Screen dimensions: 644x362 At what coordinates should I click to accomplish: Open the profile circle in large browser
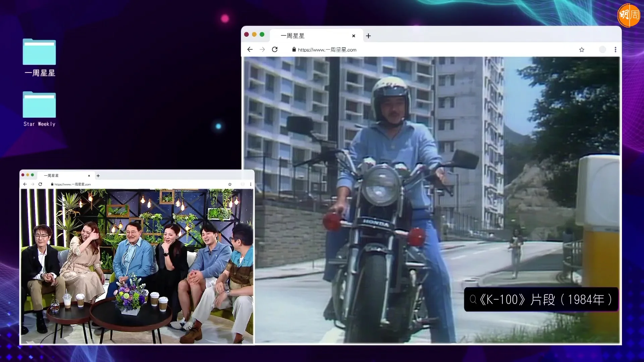(602, 50)
